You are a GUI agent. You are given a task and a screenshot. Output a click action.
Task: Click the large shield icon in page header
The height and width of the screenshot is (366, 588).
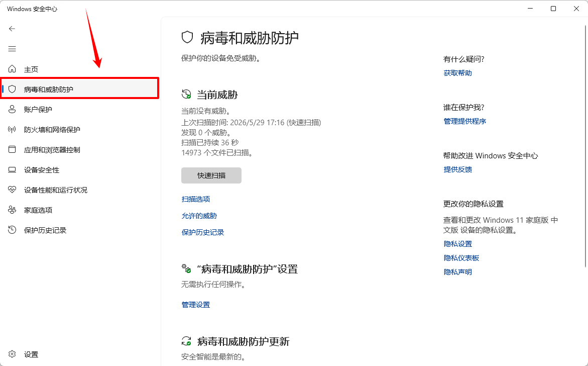tap(187, 38)
